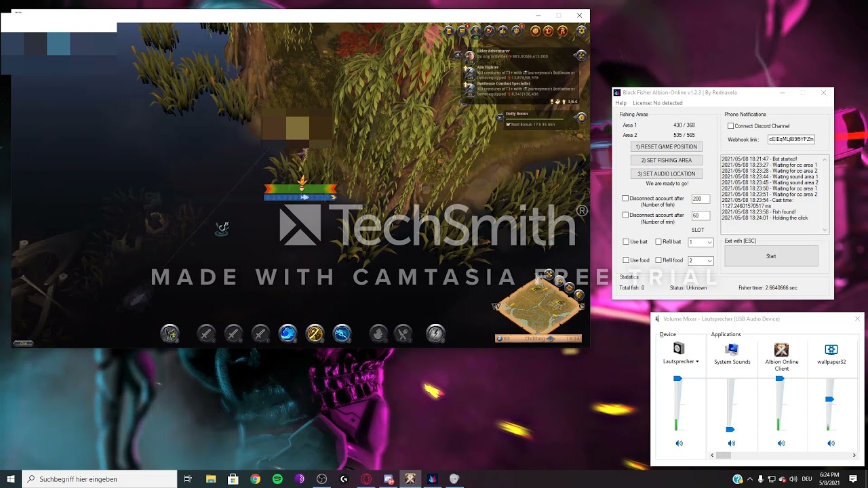Check the Use bait checkbox

(x=626, y=242)
